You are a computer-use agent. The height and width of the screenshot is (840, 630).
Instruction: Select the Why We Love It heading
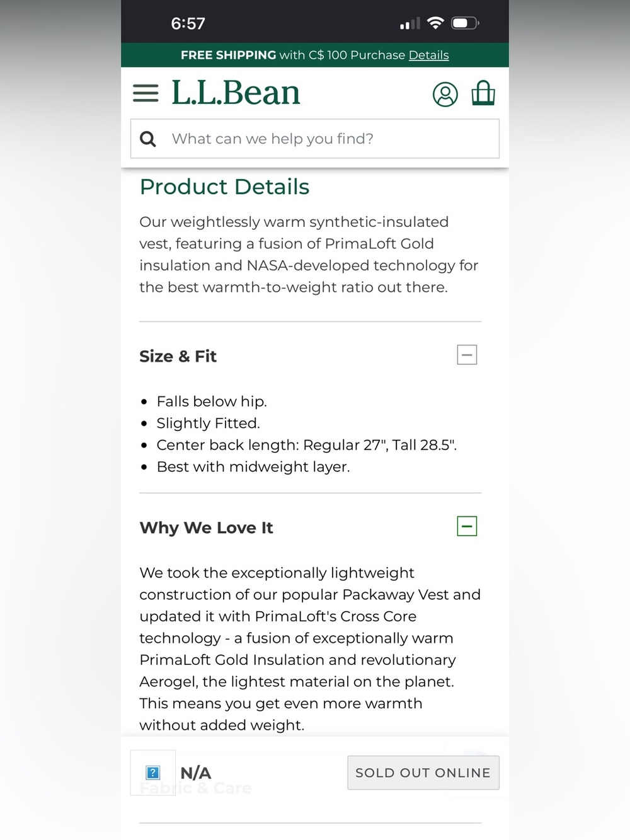pos(206,528)
